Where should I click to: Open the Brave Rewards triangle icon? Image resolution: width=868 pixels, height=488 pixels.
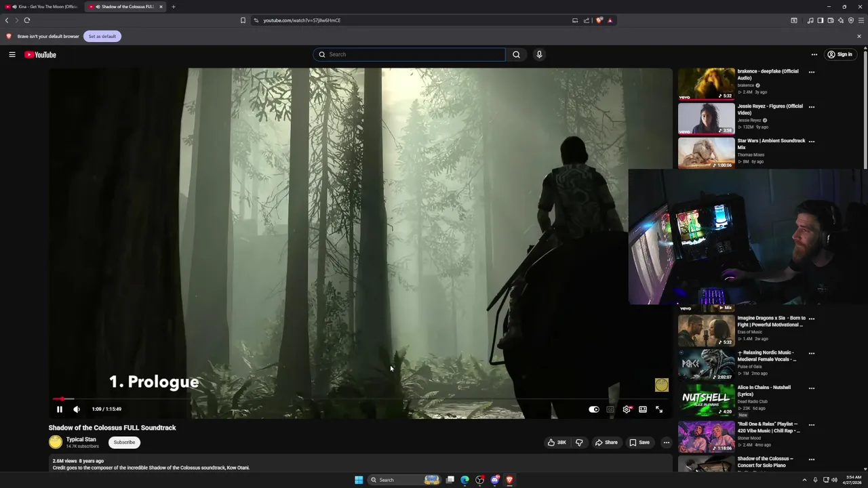point(610,20)
